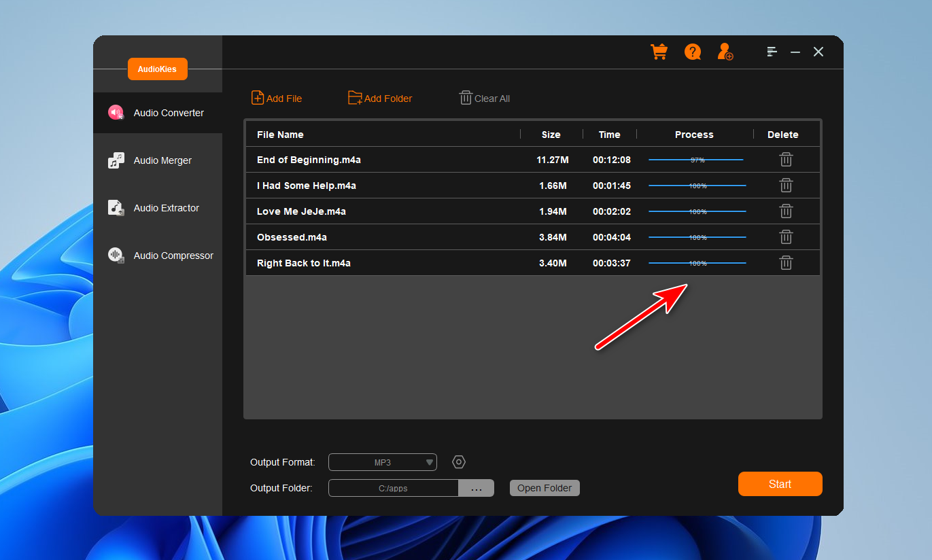Image resolution: width=932 pixels, height=560 pixels.
Task: Switch to Audio Merger tab
Action: pos(162,160)
